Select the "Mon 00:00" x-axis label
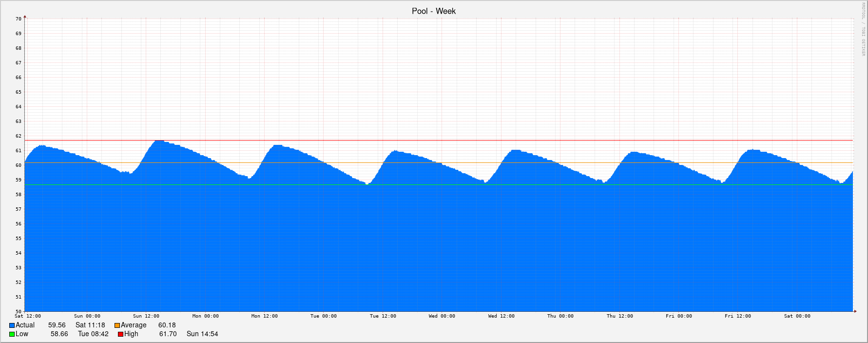868x343 pixels. 205,316
